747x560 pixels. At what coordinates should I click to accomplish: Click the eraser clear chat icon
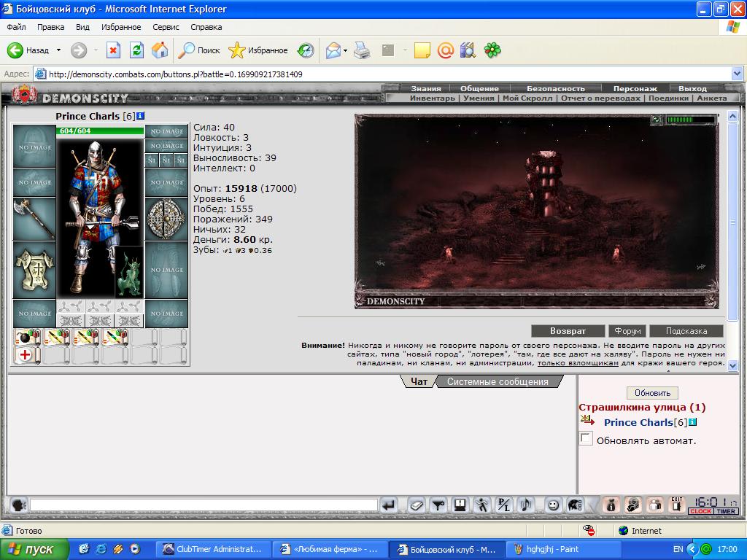click(417, 505)
